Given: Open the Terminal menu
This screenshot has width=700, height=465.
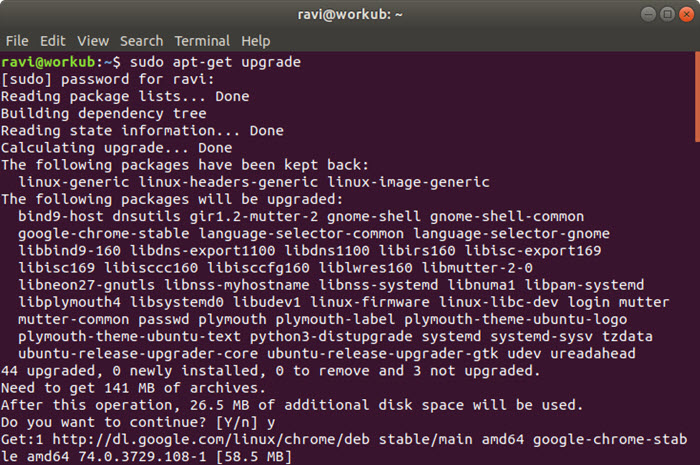Looking at the screenshot, I should click(x=202, y=41).
